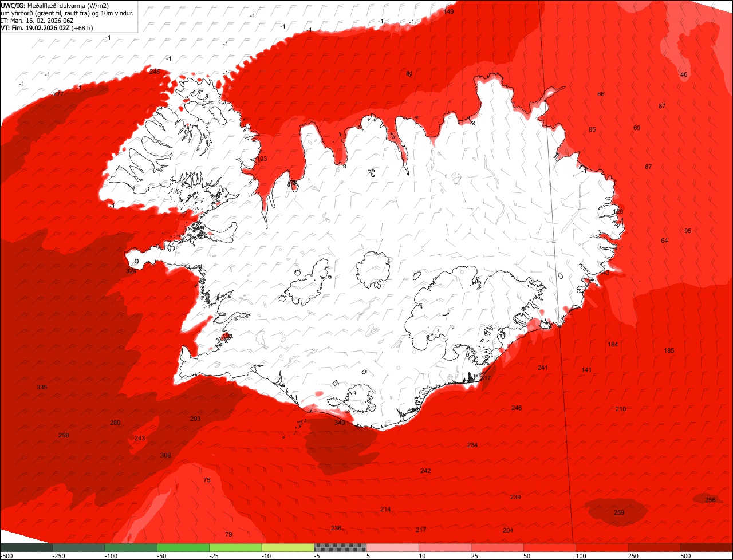Pick the 100 to 250 legend swatch
Screen dimensions: 733x560
point(602,548)
